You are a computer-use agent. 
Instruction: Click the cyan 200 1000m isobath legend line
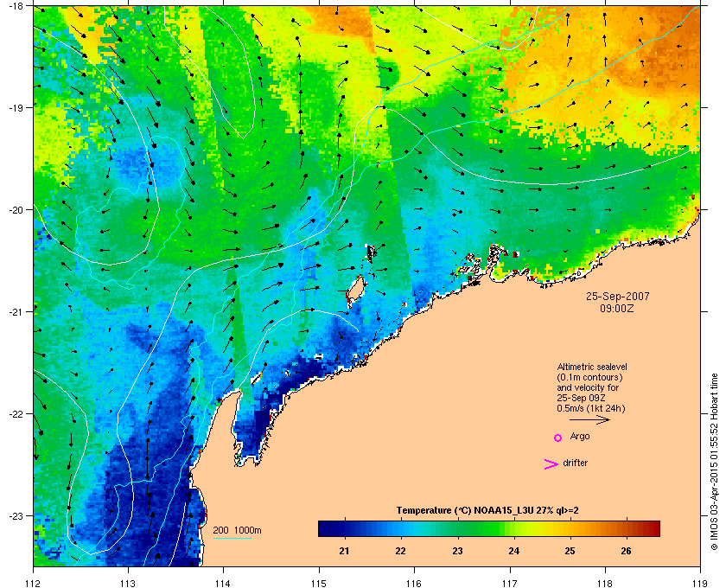point(232,538)
